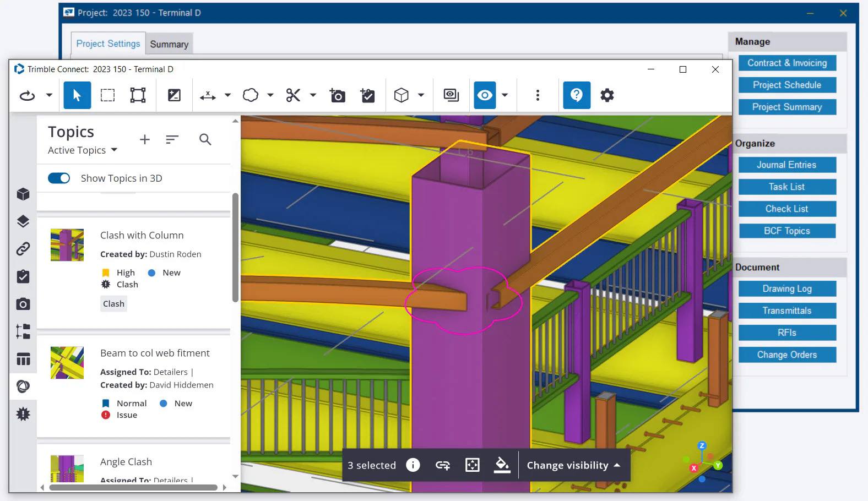This screenshot has height=501, width=868.
Task: Zoom to selection with the fit icon
Action: pos(473,465)
